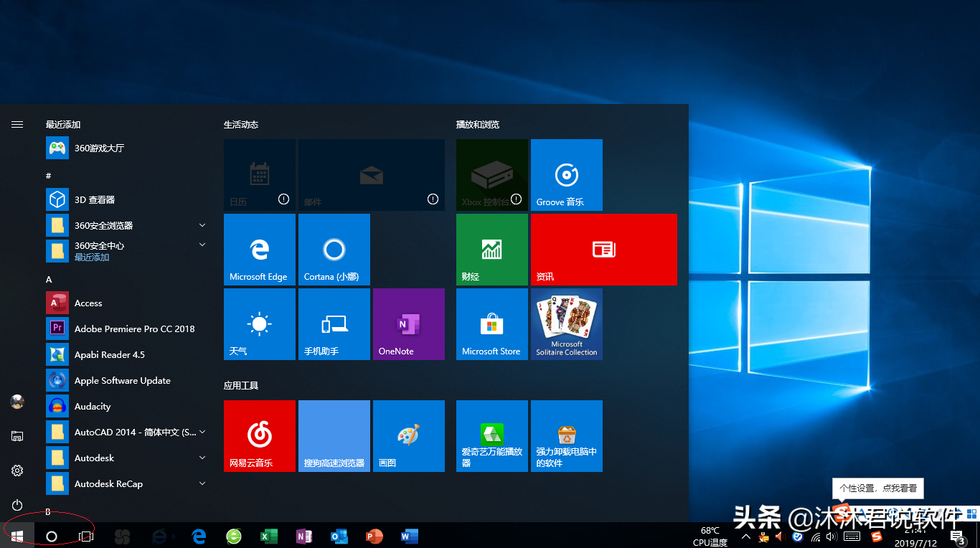This screenshot has height=548, width=980.
Task: Click the 生活动态 group title
Action: coord(241,124)
